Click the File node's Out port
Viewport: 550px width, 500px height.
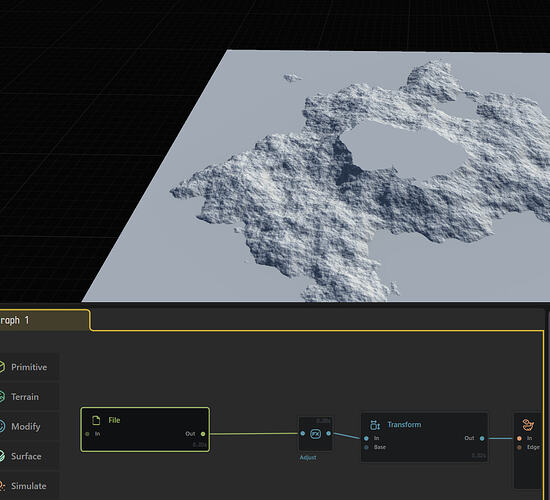pos(203,434)
